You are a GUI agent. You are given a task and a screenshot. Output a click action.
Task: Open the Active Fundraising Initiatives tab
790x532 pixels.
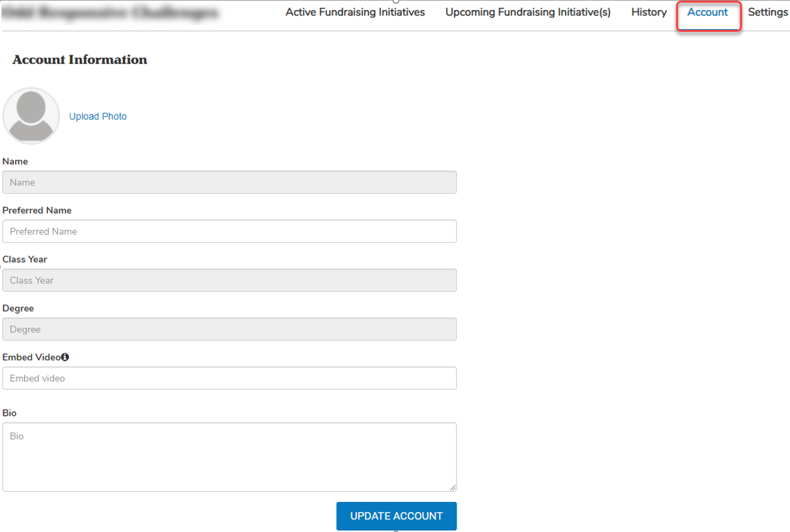pyautogui.click(x=355, y=13)
